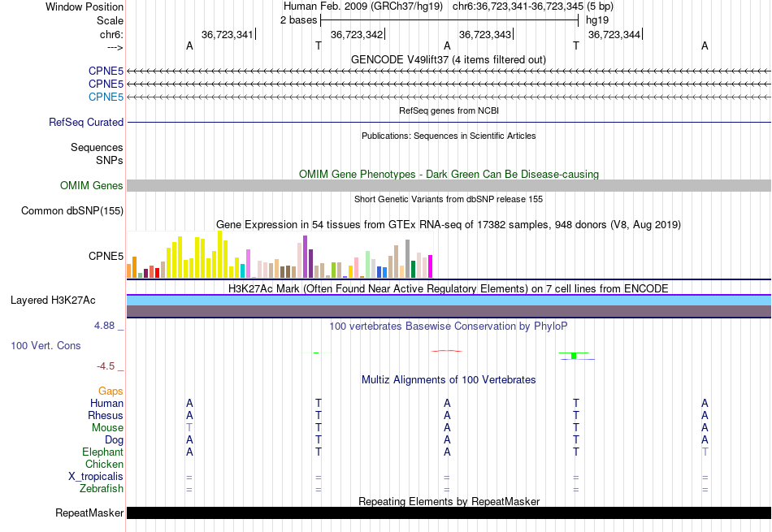The height and width of the screenshot is (532, 772).
Task: Click the Sequences track label
Action: click(97, 147)
